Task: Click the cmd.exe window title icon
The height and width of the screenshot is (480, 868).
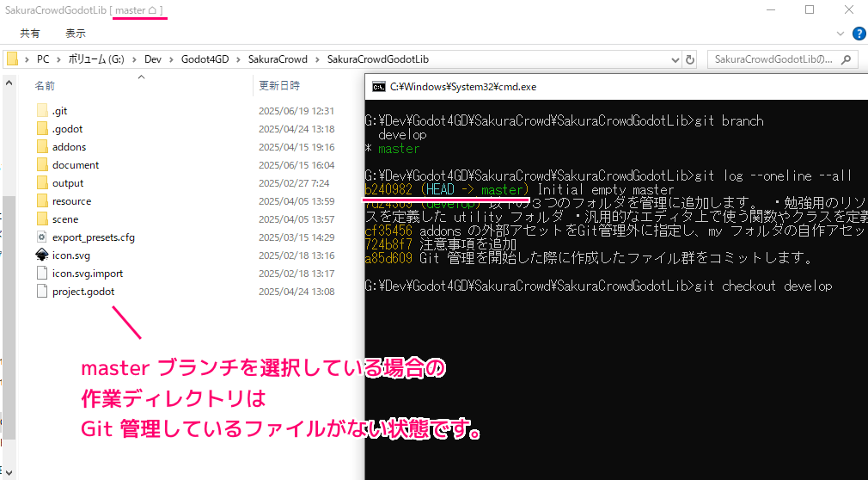Action: (377, 87)
